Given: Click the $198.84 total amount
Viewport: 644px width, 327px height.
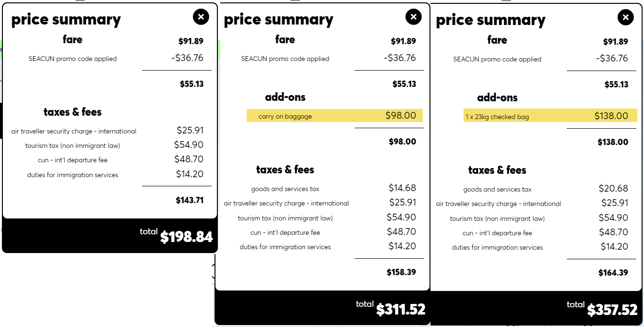Looking at the screenshot, I should pyautogui.click(x=186, y=237).
